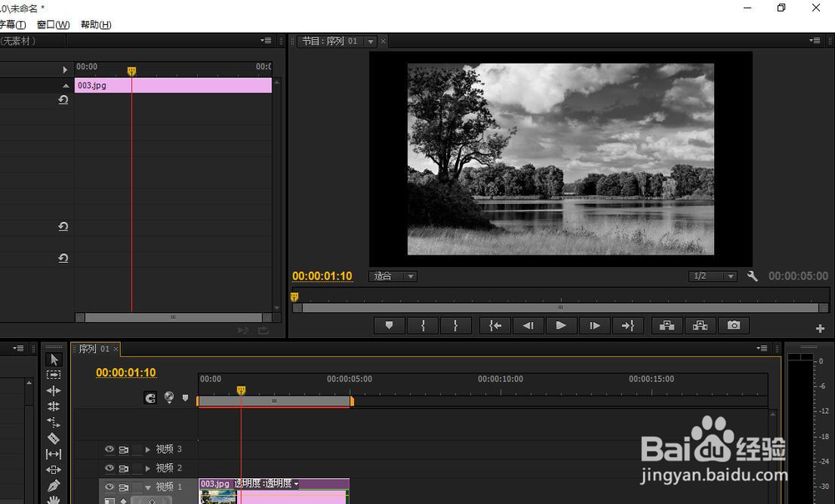Image resolution: width=835 pixels, height=504 pixels.
Task: Select the 节目: 序列 01 program tab
Action: [x=330, y=41]
